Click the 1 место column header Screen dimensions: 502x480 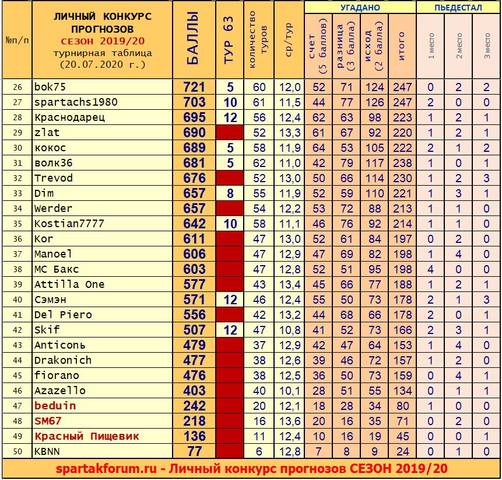tap(430, 46)
